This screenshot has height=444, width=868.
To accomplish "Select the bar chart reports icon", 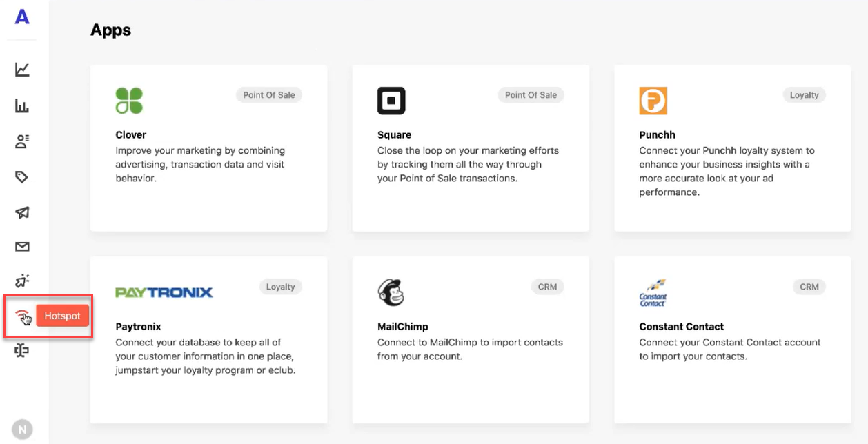I will (x=22, y=105).
